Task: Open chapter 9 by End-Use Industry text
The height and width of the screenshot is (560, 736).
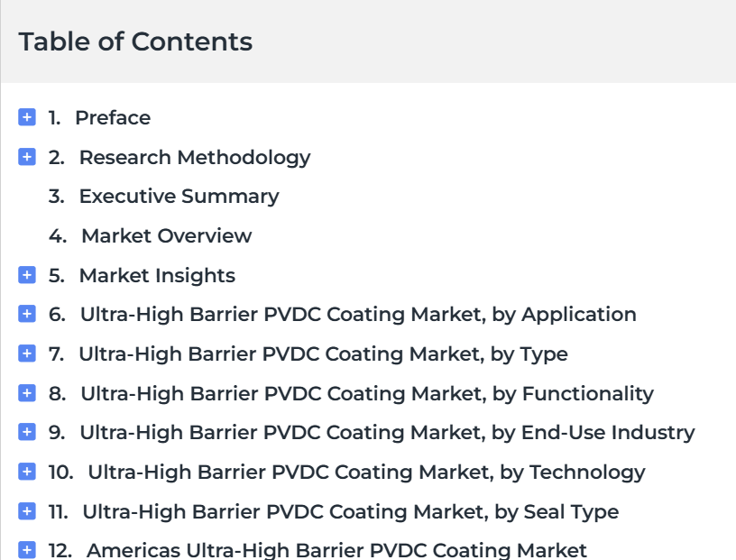Action: click(x=387, y=433)
